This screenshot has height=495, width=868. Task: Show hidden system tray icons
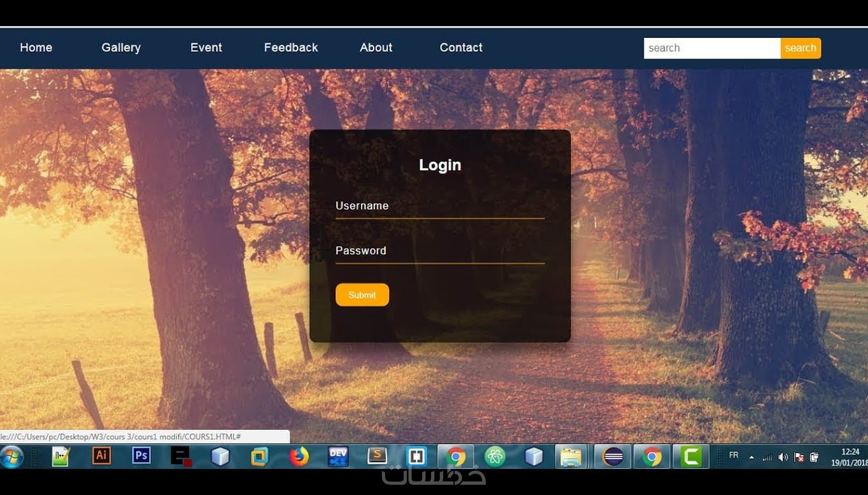pyautogui.click(x=752, y=457)
